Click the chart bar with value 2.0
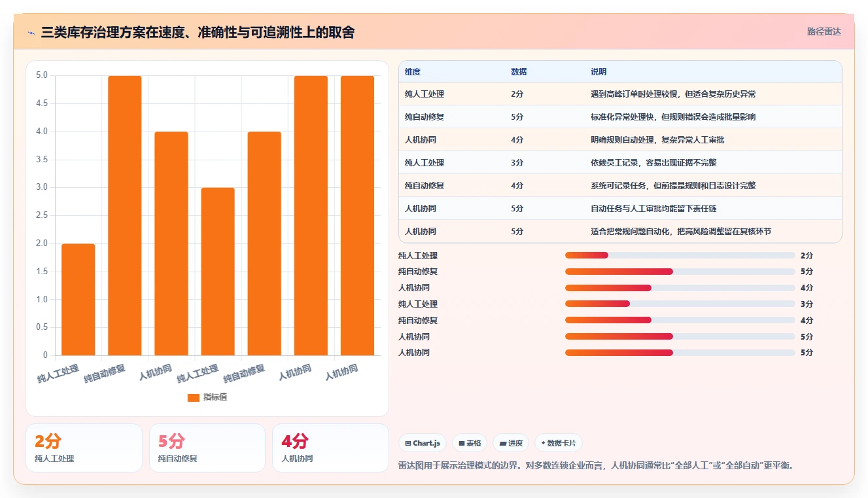868x498 pixels. 78,300
